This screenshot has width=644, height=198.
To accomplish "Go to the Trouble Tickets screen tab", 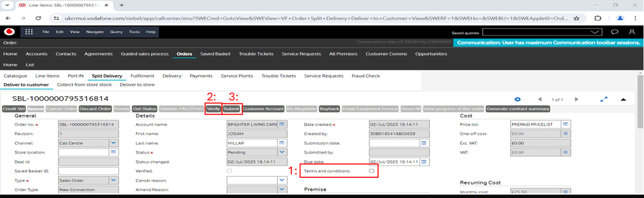I will pyautogui.click(x=256, y=54).
